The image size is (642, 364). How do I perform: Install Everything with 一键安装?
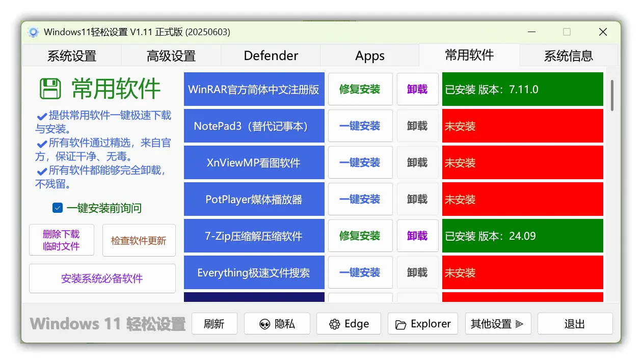tap(360, 272)
